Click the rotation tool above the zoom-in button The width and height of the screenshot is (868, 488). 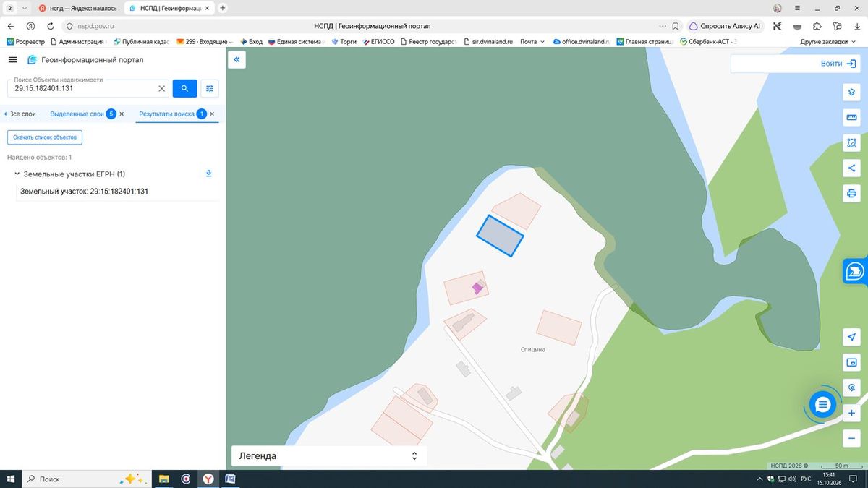[x=851, y=388]
